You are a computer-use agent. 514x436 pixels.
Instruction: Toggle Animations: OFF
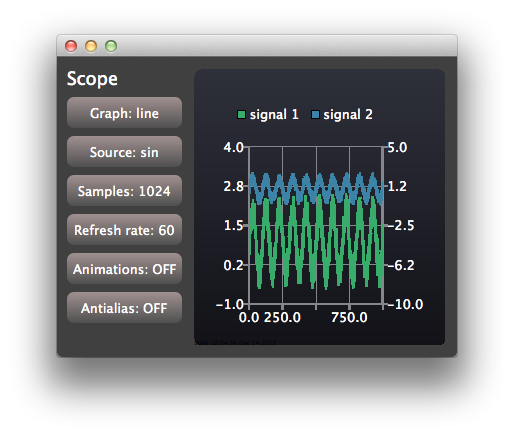pyautogui.click(x=124, y=269)
